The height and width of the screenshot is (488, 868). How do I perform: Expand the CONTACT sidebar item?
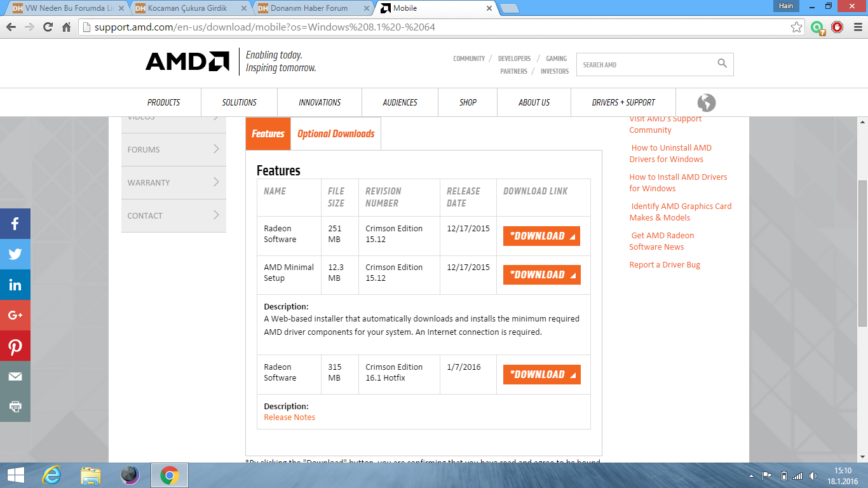[173, 215]
